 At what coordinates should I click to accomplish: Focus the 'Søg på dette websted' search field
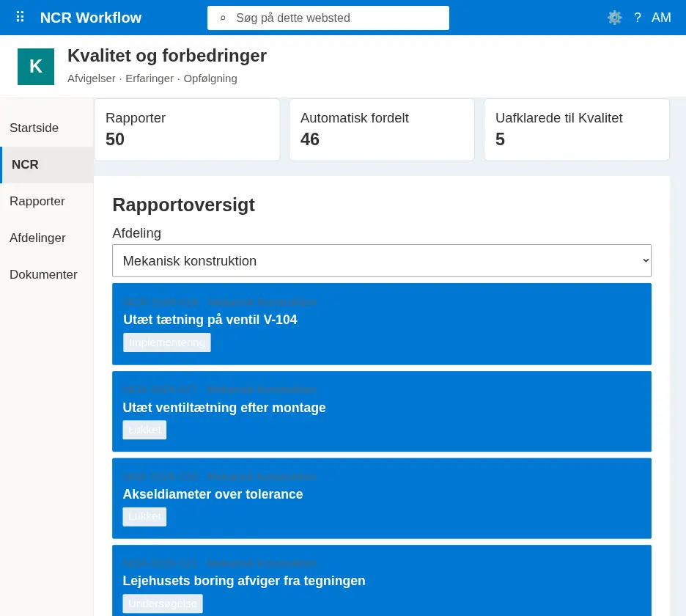tap(328, 18)
